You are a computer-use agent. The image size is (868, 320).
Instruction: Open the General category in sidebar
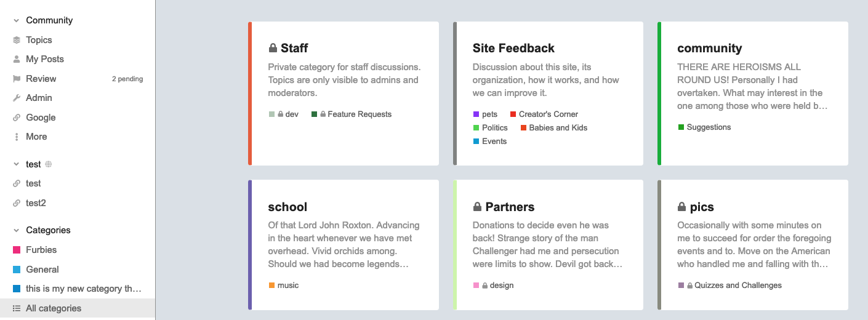[42, 270]
